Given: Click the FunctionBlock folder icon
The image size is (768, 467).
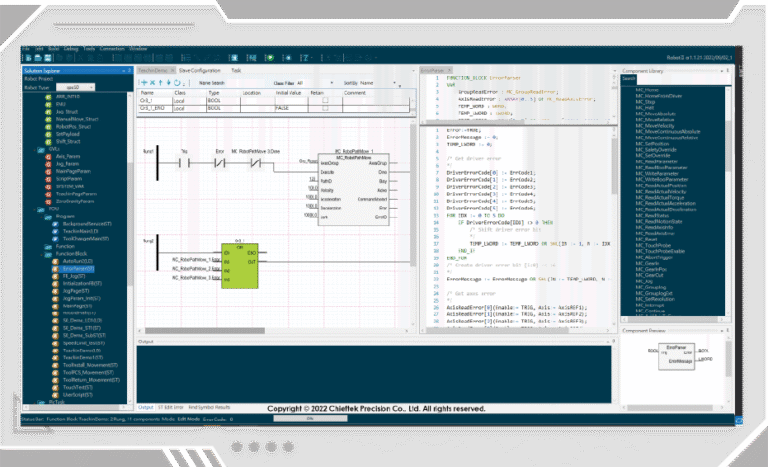Looking at the screenshot, I should point(48,254).
